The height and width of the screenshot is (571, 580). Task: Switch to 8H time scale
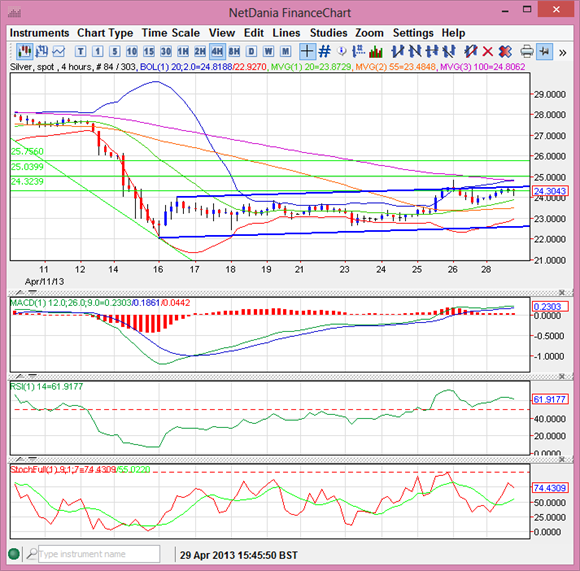click(234, 51)
